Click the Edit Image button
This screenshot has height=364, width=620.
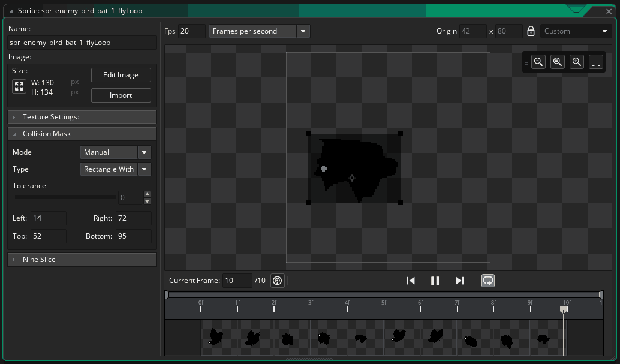click(x=121, y=75)
